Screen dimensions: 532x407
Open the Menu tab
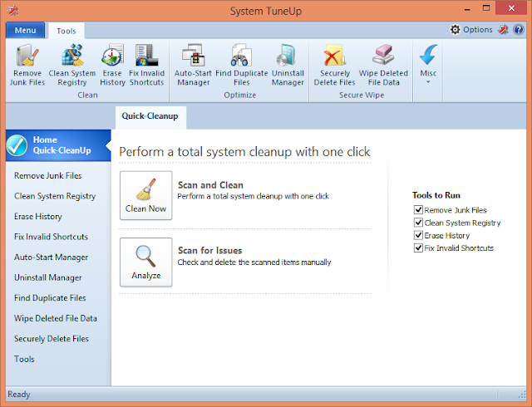tap(25, 31)
